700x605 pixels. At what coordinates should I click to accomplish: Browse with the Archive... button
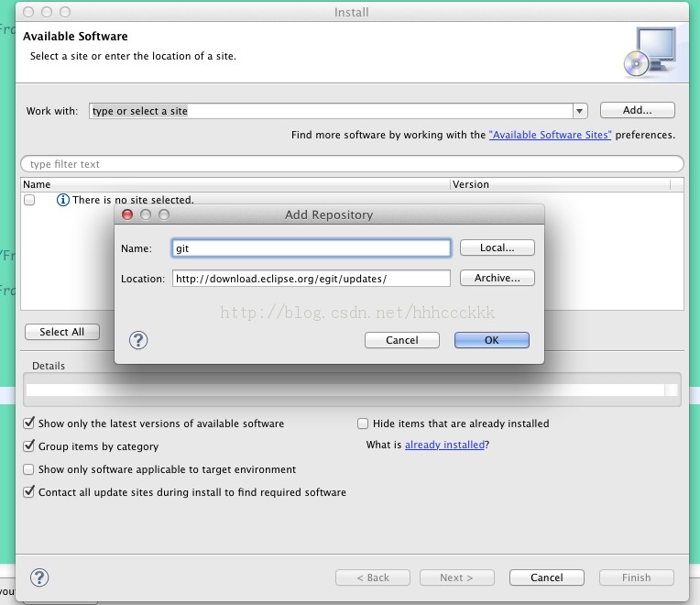tap(497, 278)
